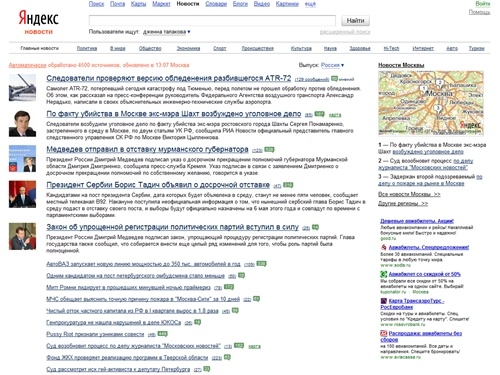This screenshot has width=500, height=375.
Task: Select Здоровье news category
Action: (x=360, y=48)
